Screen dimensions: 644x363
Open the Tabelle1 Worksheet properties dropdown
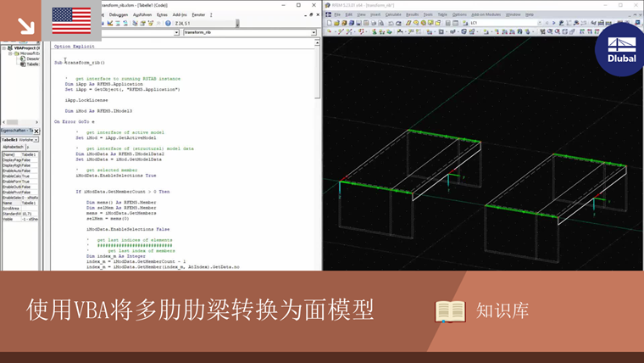(x=36, y=140)
